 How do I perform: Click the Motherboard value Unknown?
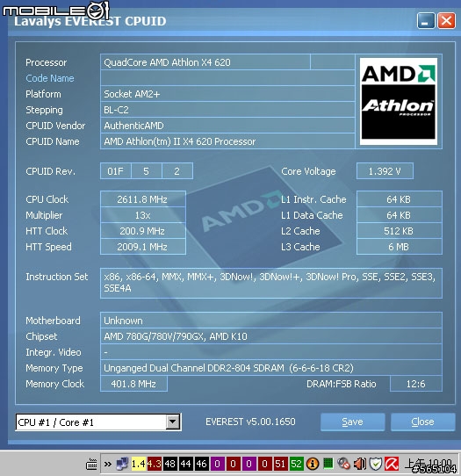(271, 321)
